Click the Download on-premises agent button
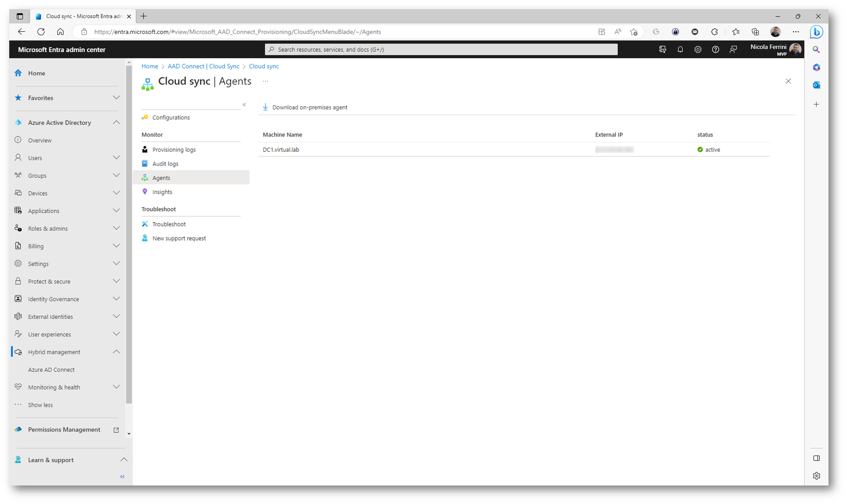This screenshot has height=504, width=847. click(x=305, y=107)
